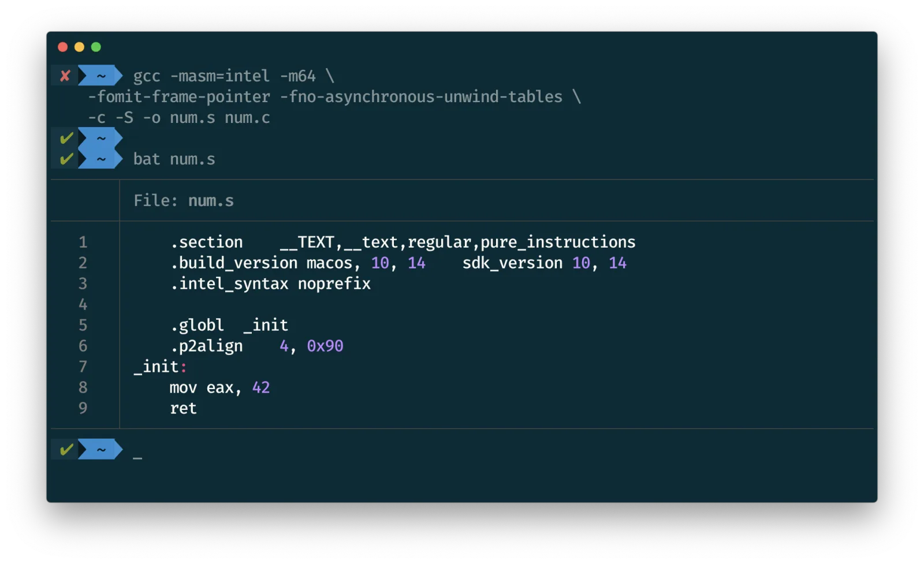Click the blue tilde prompt before gcc
This screenshot has height=564, width=924.
(100, 76)
